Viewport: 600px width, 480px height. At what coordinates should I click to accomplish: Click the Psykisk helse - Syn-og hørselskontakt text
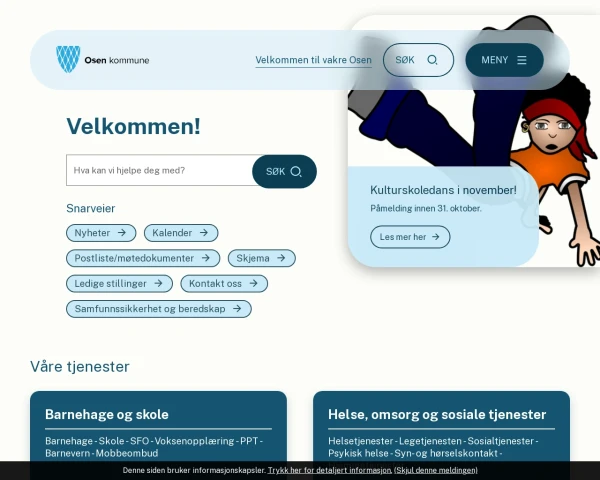[415, 453]
